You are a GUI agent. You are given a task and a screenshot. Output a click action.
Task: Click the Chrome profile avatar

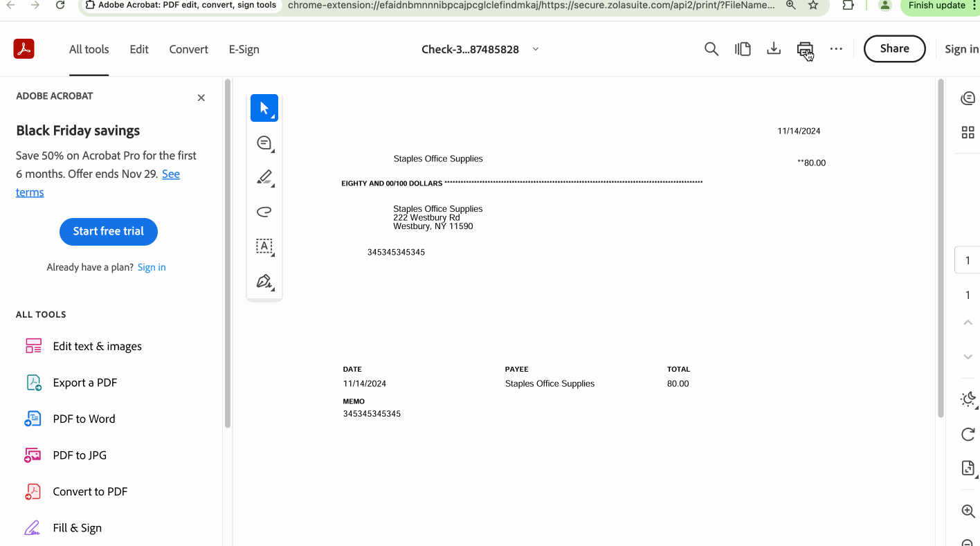tap(884, 6)
